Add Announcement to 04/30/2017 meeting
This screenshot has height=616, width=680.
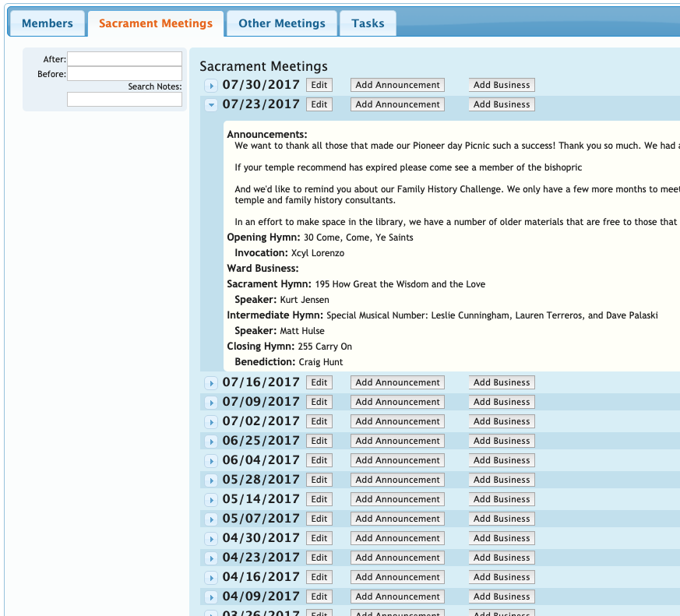[x=398, y=538]
